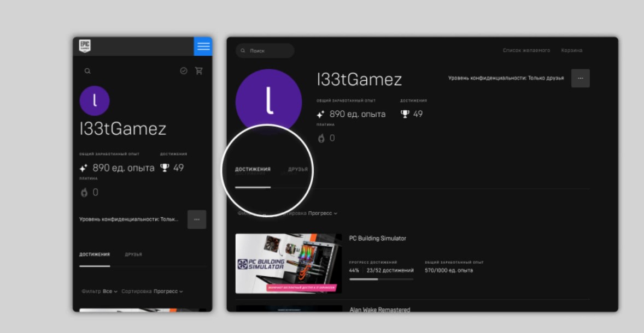
Task: Click 890 ед. опыта in mobile view
Action: coord(123,168)
